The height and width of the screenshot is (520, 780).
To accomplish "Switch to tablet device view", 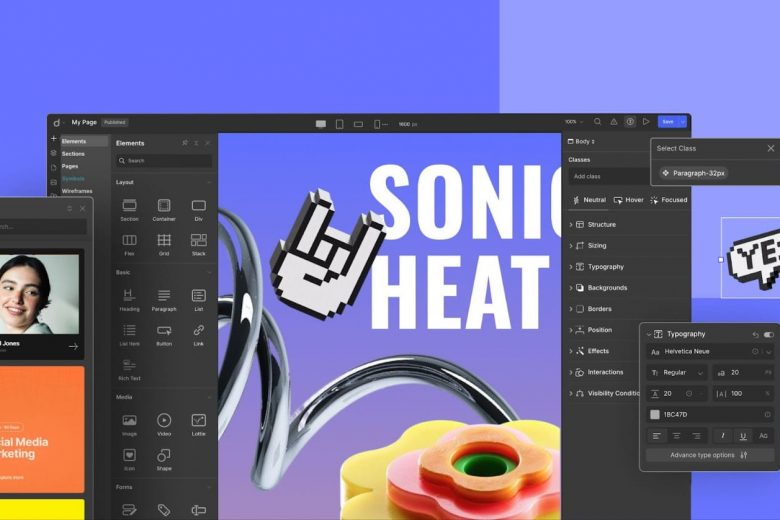I will click(x=339, y=124).
